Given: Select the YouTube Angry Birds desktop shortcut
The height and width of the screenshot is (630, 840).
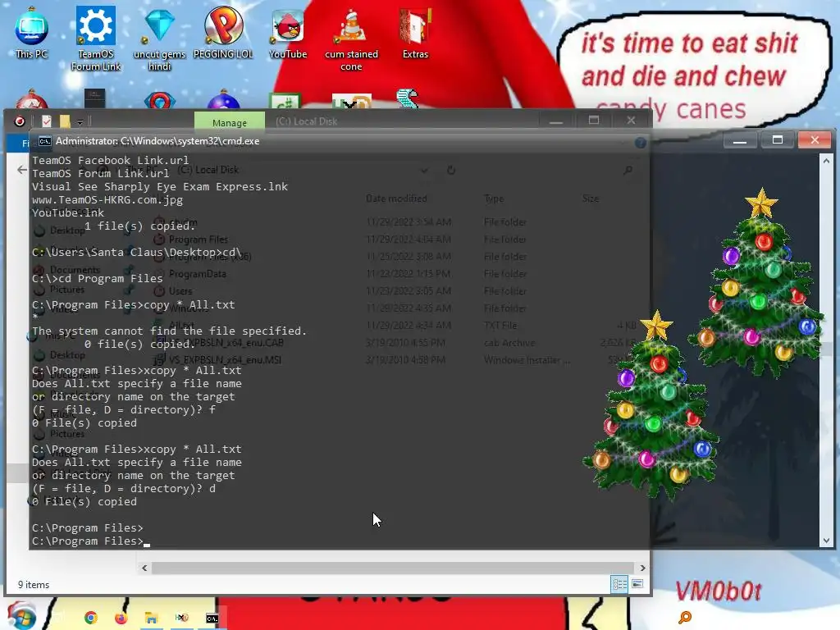Looking at the screenshot, I should tap(288, 33).
